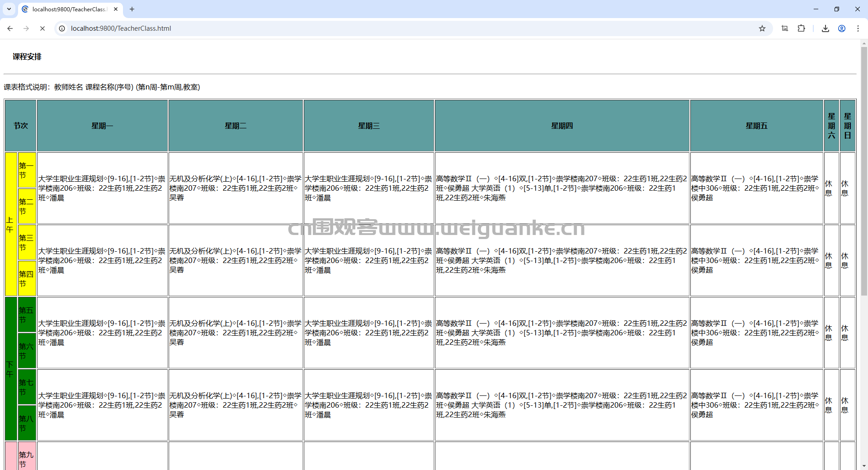868x470 pixels.
Task: Click Monday periods 1-2 大学生职业生涯规划 cell
Action: pyautogui.click(x=103, y=188)
